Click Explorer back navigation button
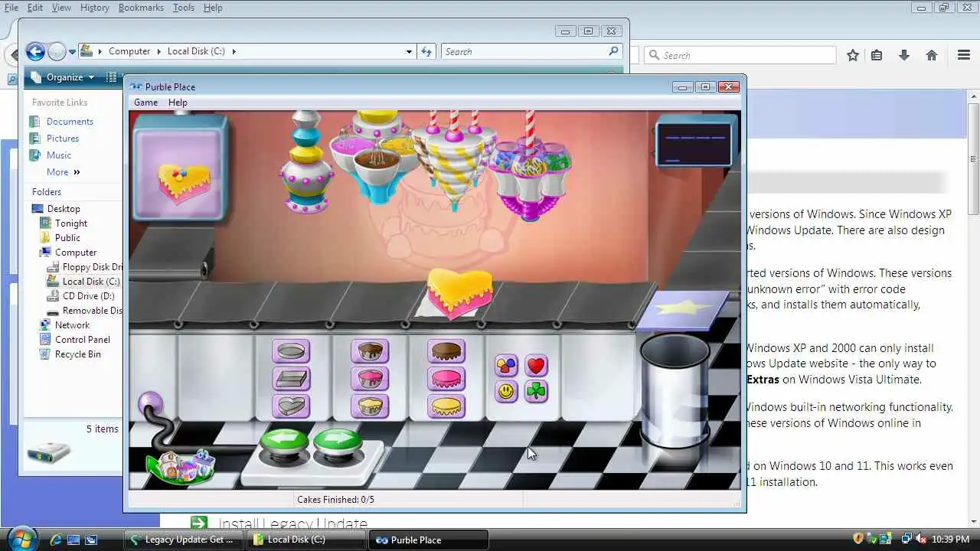Viewport: 980px width, 551px height. pos(35,51)
